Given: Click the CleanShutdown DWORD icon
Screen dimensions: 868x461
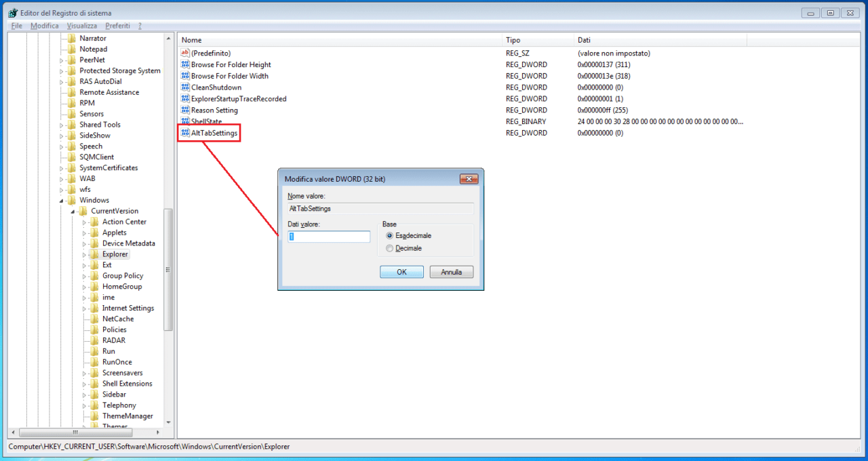Looking at the screenshot, I should pyautogui.click(x=184, y=87).
